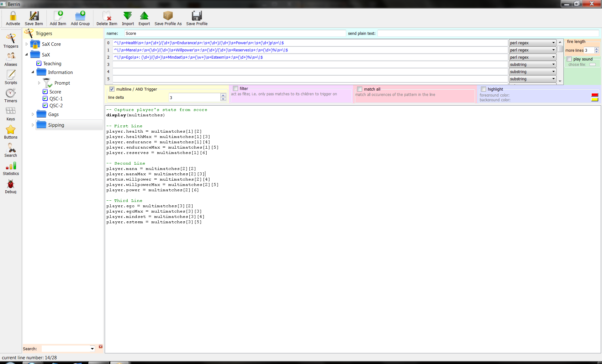Open the Debug ladybug icon

(x=11, y=184)
